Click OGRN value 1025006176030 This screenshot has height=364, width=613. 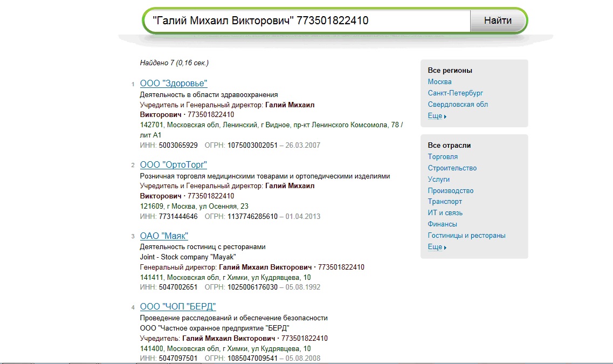[x=252, y=287]
